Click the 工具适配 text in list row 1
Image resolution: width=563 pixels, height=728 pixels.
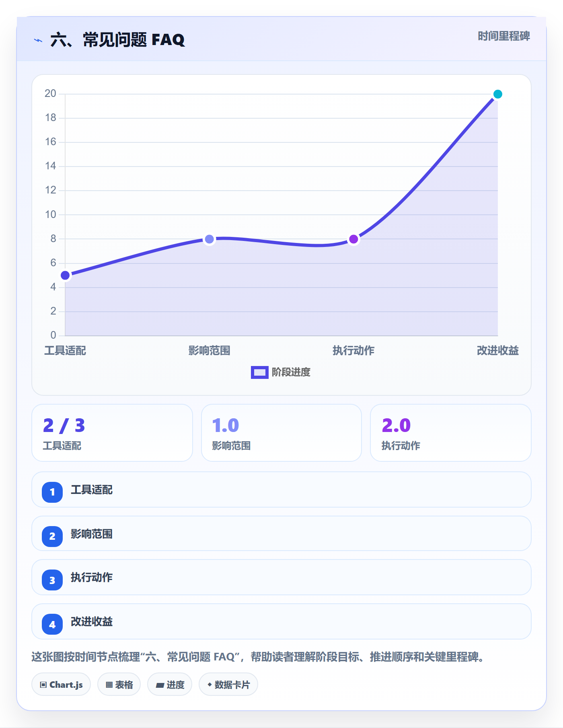pyautogui.click(x=92, y=490)
